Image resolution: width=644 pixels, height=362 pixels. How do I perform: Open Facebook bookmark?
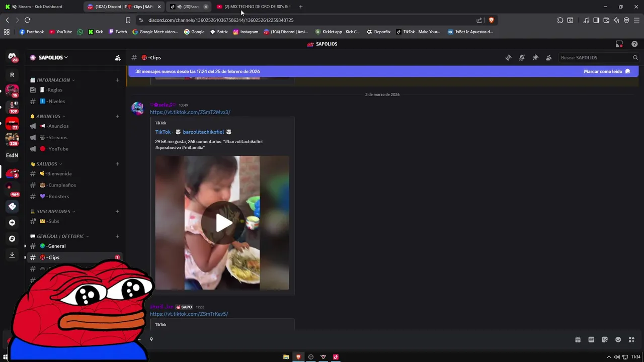[x=32, y=32]
